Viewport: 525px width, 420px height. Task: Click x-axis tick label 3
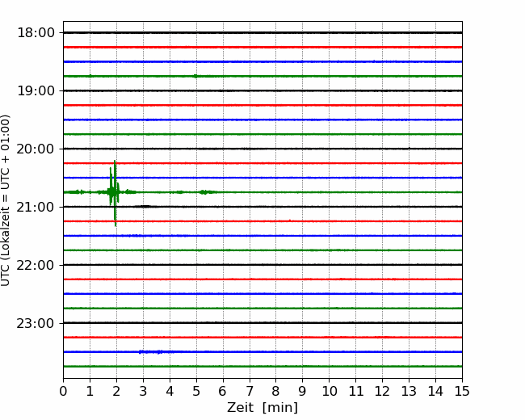click(143, 391)
